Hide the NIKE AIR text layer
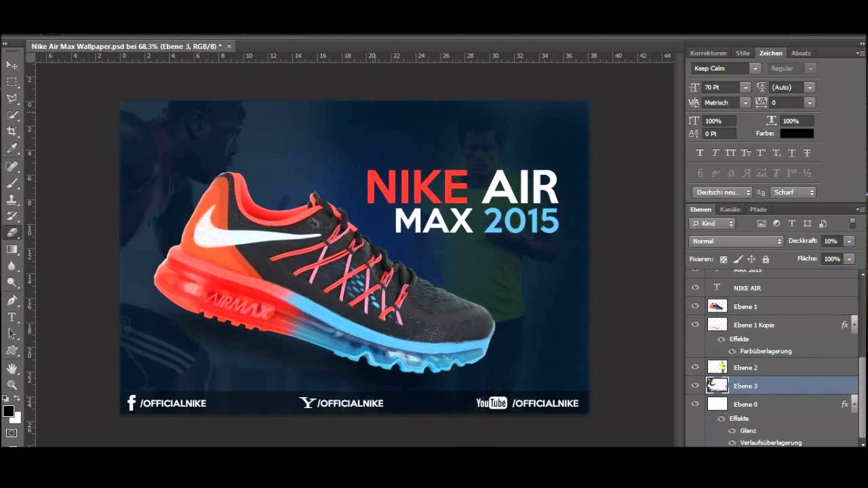Image resolution: width=868 pixels, height=488 pixels. click(695, 288)
